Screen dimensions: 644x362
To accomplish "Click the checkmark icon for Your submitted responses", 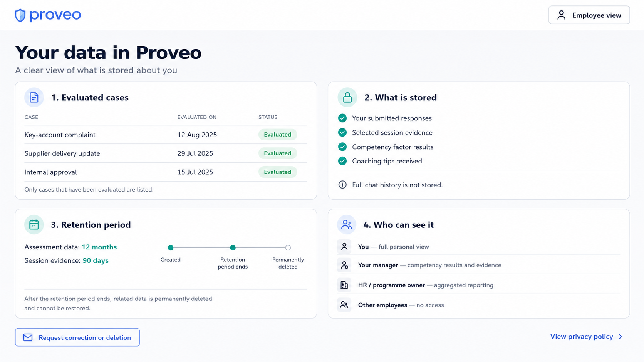I will (342, 118).
